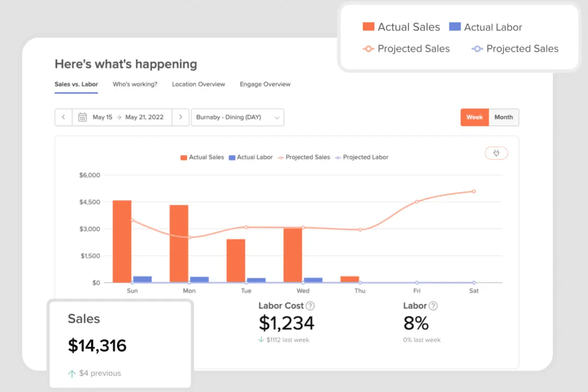Click the Monday Actual Labor bar
Viewport: 588px width, 392px height.
(x=199, y=280)
